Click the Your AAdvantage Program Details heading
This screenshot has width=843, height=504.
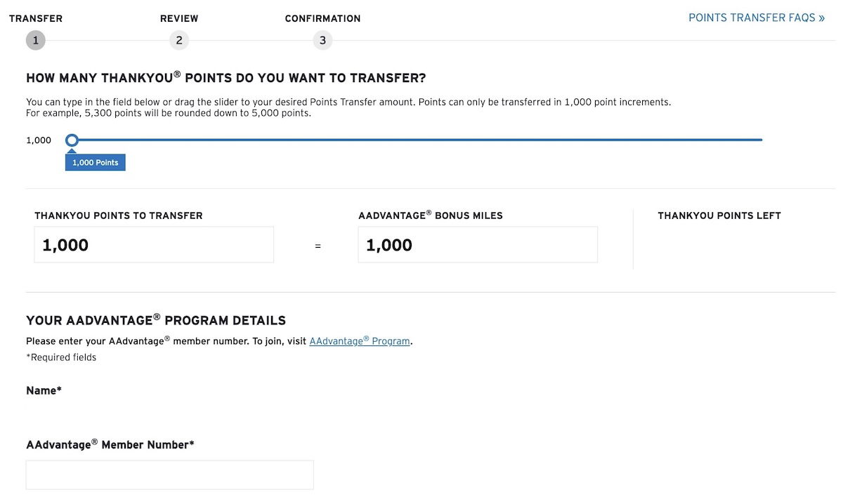(156, 320)
